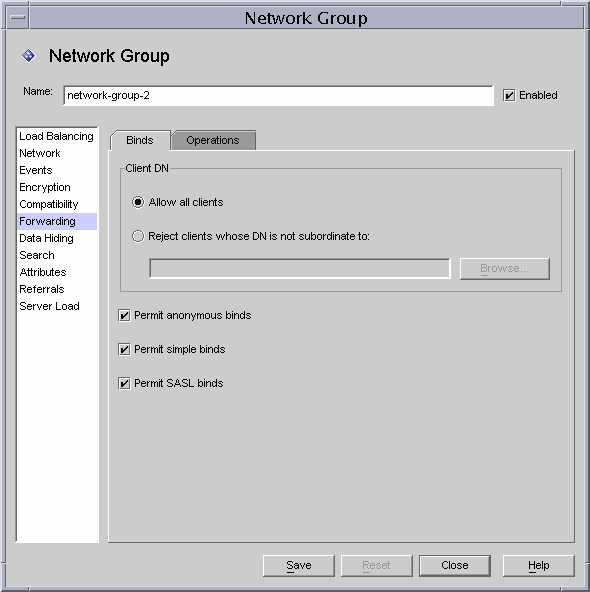
Task: Click the Network Group window title bar
Action: pos(306,18)
